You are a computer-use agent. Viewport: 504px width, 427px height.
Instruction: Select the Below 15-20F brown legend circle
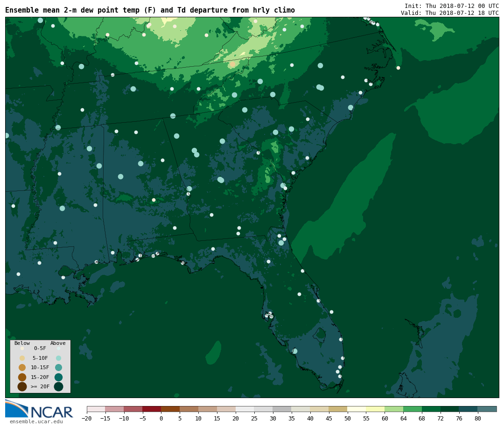pos(22,377)
